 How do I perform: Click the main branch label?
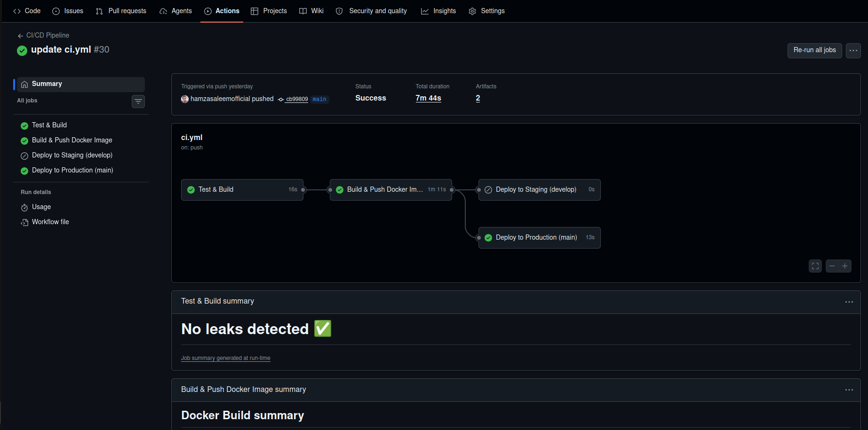(x=319, y=99)
